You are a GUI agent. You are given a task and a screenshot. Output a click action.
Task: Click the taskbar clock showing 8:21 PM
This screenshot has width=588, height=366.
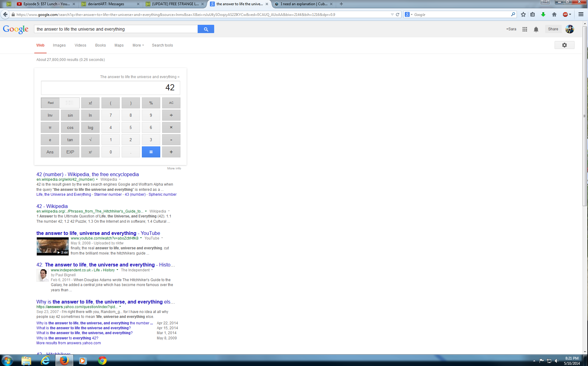pos(572,361)
